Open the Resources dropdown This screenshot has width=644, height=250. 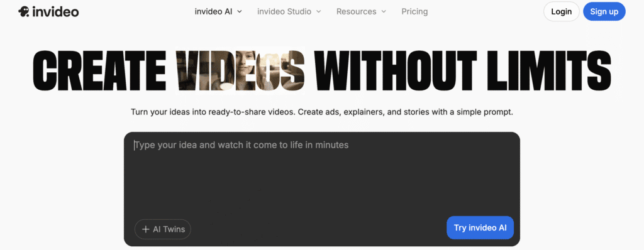point(361,11)
